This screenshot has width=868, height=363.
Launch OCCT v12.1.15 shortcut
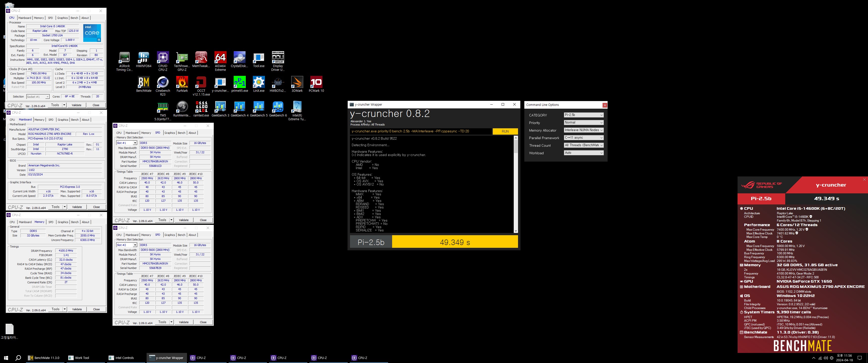[201, 86]
